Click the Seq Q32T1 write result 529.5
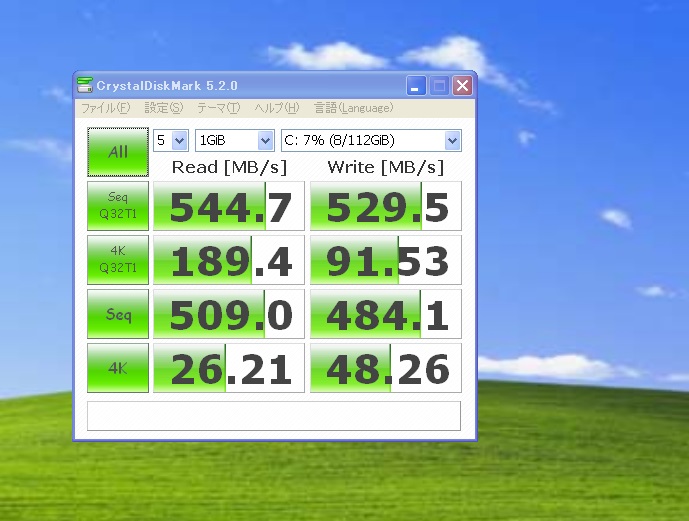The width and height of the screenshot is (689, 521). click(386, 206)
